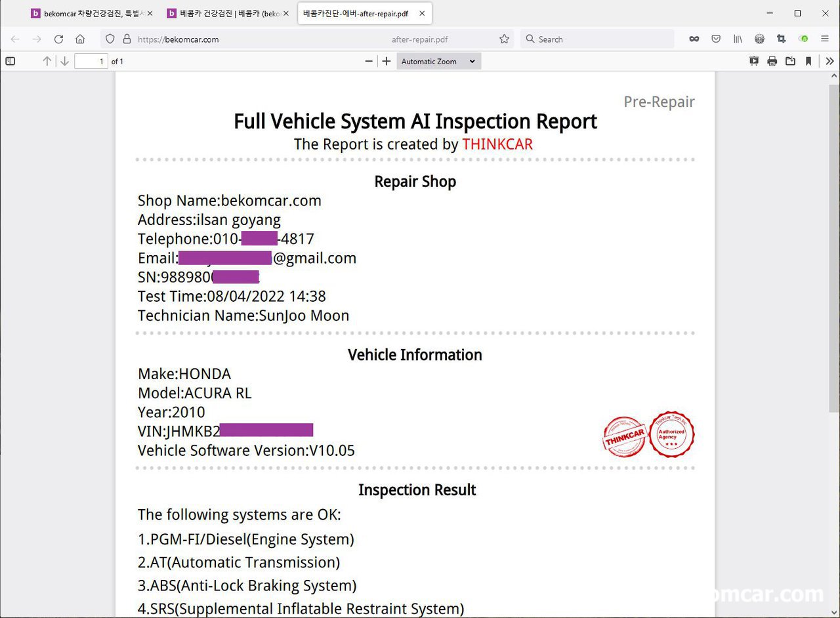Go back to previous page in browser
840x618 pixels.
click(x=15, y=39)
